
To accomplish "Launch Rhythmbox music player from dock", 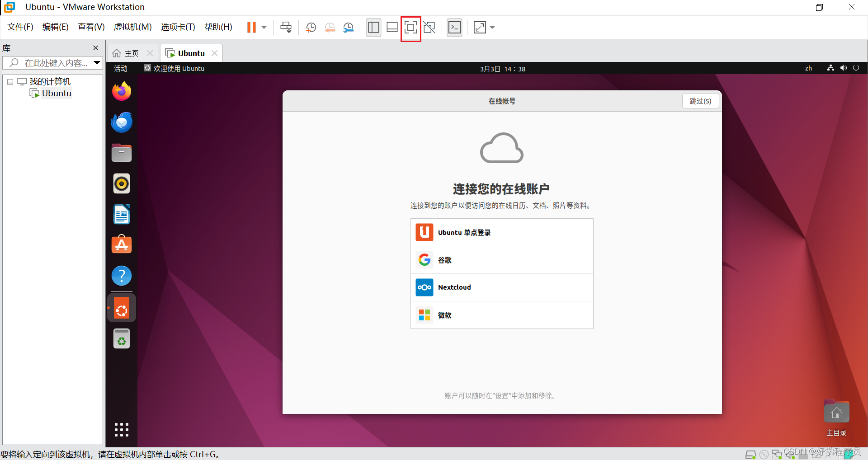I will (x=122, y=183).
